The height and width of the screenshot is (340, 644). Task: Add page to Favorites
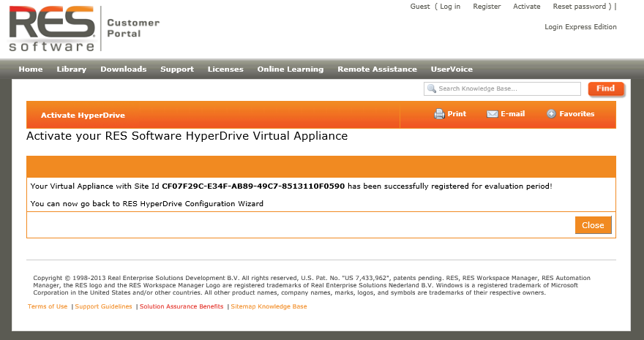pyautogui.click(x=577, y=114)
